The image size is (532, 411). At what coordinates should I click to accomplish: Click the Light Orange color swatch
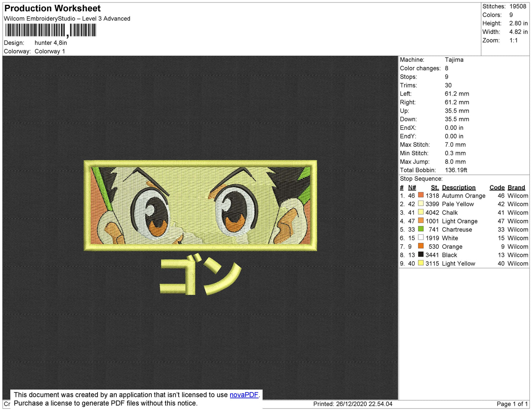421,220
